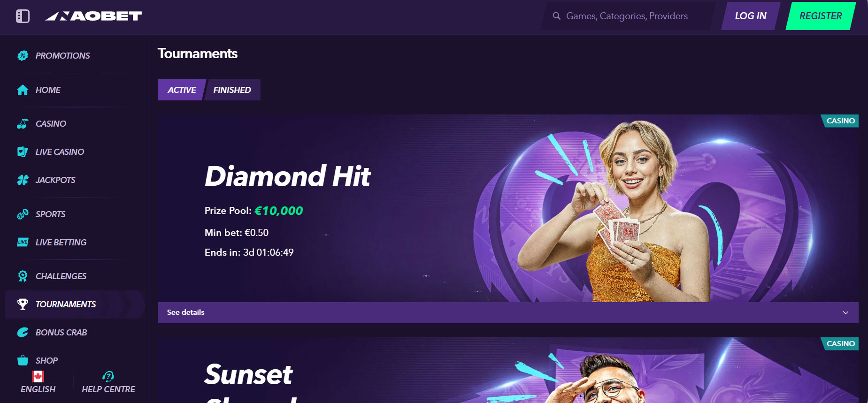Click the Promotions percent badge icon

coord(23,55)
